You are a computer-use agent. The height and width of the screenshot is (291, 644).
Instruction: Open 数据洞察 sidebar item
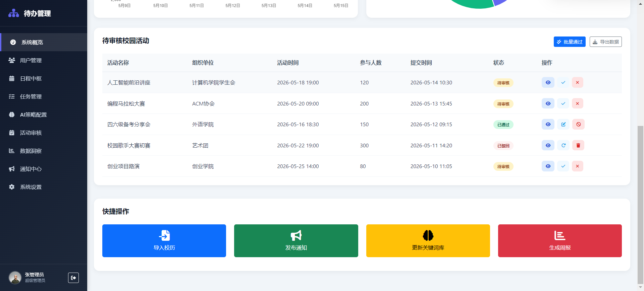pos(44,151)
